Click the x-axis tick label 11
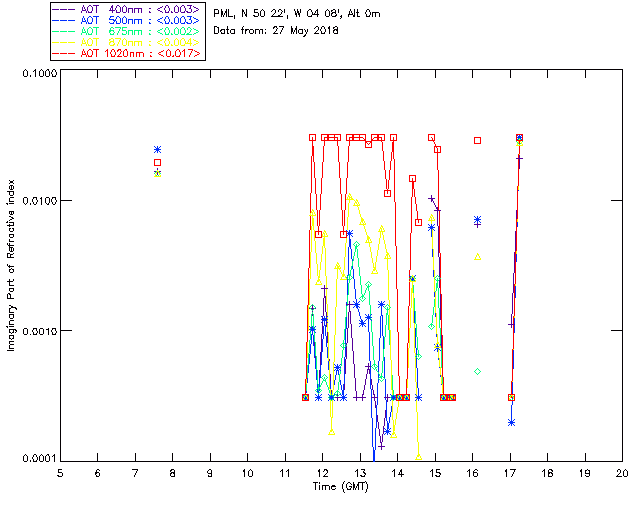The image size is (640, 512). (285, 473)
